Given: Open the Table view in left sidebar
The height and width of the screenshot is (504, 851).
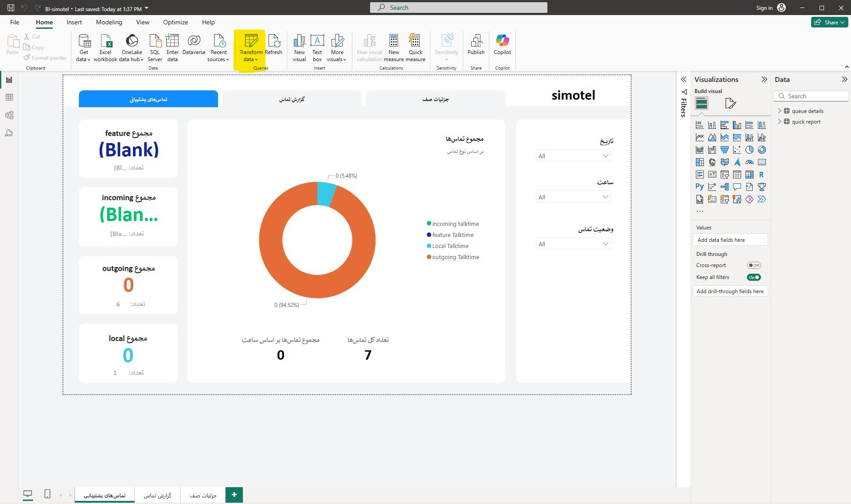Looking at the screenshot, I should (x=9, y=97).
